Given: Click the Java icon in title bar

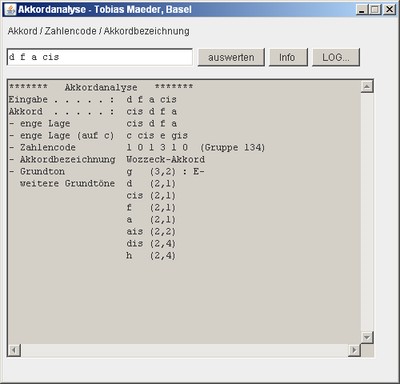Looking at the screenshot, I should pyautogui.click(x=10, y=9).
